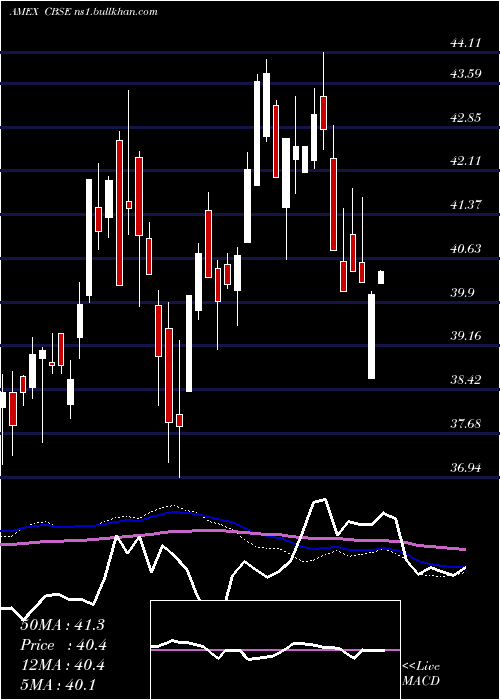Click the 44.11 price level label
Viewport: 500px width, 700px height.
click(466, 43)
